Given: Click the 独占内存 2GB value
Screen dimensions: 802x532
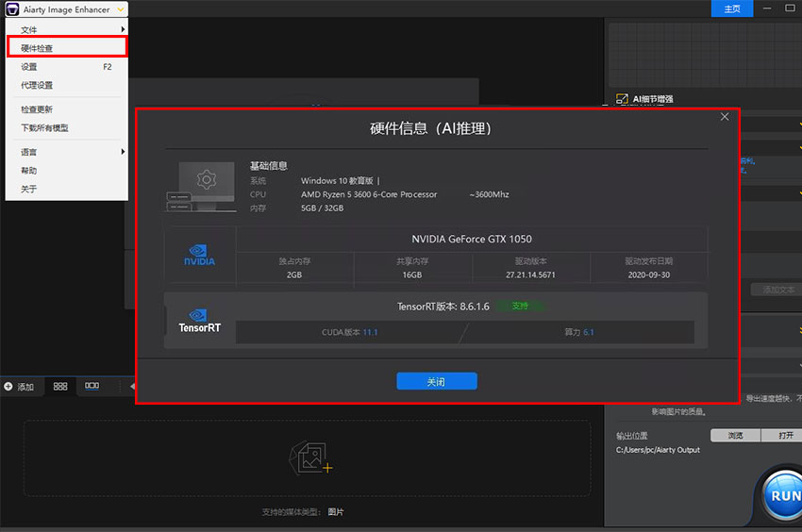Looking at the screenshot, I should tap(294, 274).
